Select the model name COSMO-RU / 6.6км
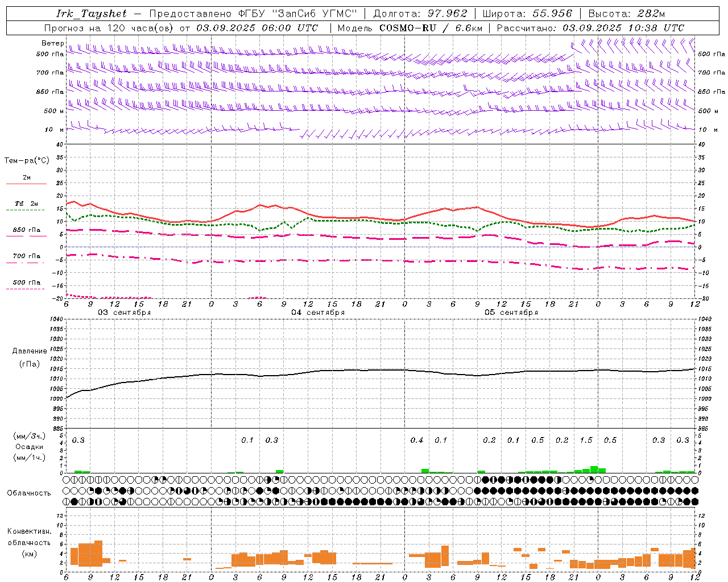728x582 pixels. 431,28
